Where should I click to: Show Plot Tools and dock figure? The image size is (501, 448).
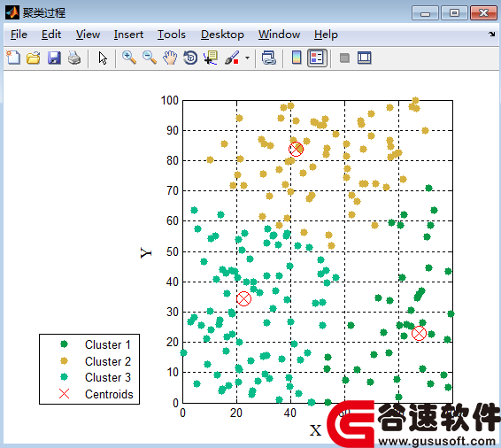365,58
